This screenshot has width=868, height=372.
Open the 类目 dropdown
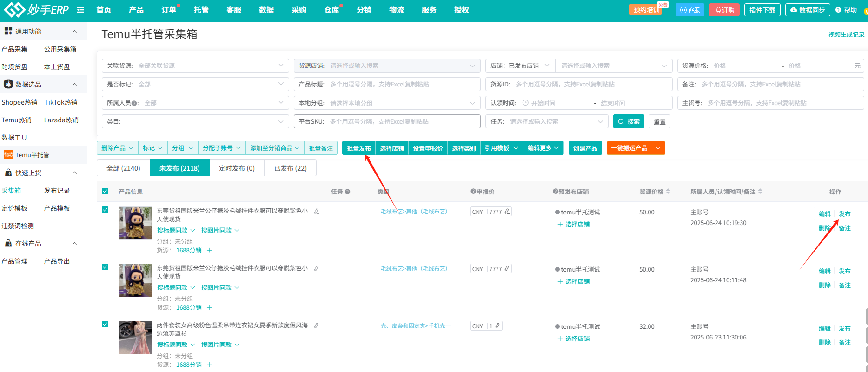(x=195, y=121)
